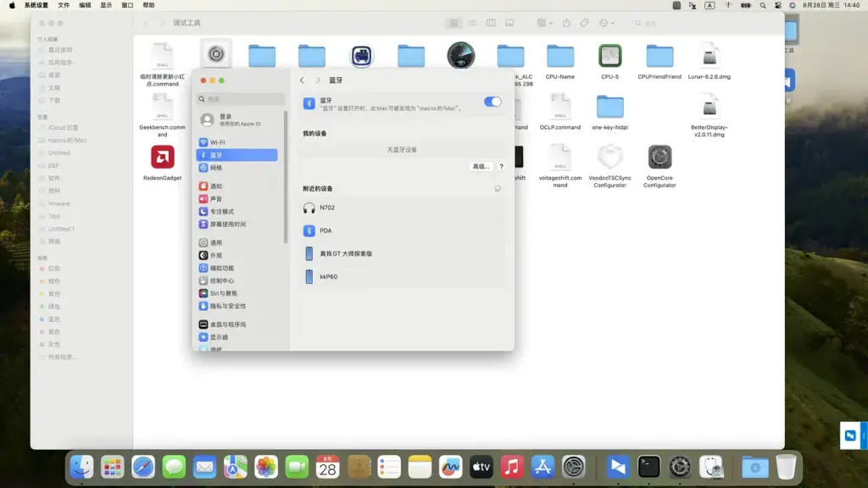Select 专注模式 in the sidebar
The width and height of the screenshot is (868, 488).
pyautogui.click(x=237, y=212)
